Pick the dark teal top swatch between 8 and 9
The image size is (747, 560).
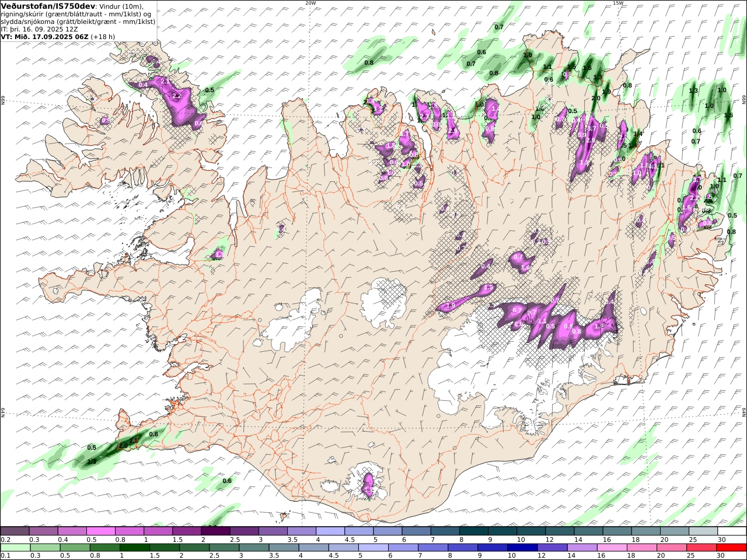click(x=473, y=531)
